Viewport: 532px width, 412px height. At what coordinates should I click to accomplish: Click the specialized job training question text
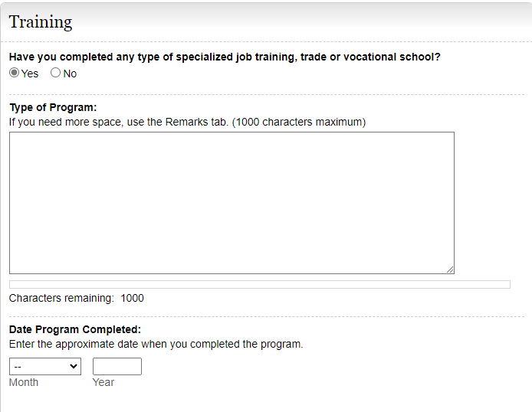tap(225, 57)
